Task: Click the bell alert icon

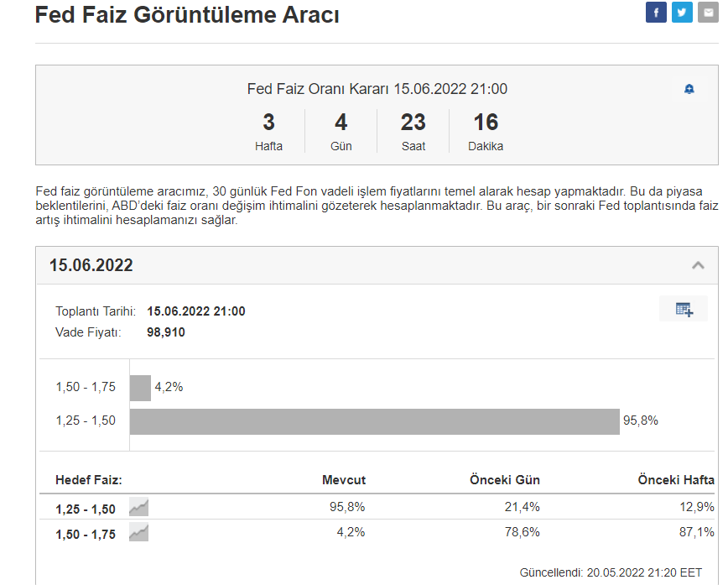Action: [x=689, y=89]
